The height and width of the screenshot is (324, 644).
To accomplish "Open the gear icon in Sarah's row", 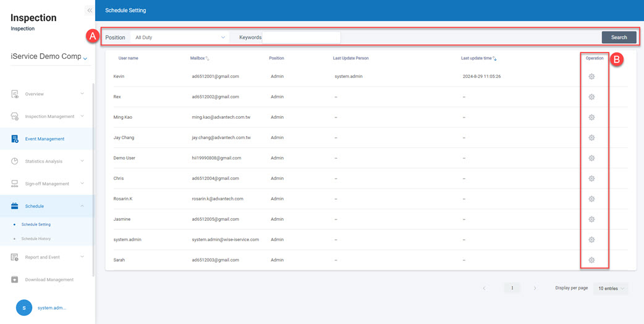I will [591, 260].
